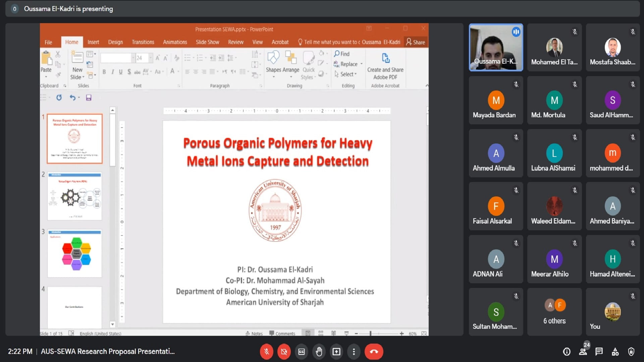Image resolution: width=644 pixels, height=362 pixels.
Task: Open host controls shield icon
Action: pyautogui.click(x=631, y=352)
